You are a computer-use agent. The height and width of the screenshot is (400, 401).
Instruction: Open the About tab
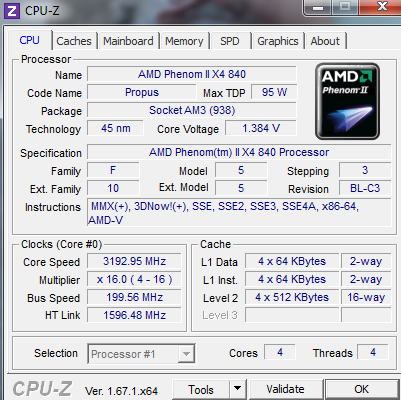click(325, 41)
